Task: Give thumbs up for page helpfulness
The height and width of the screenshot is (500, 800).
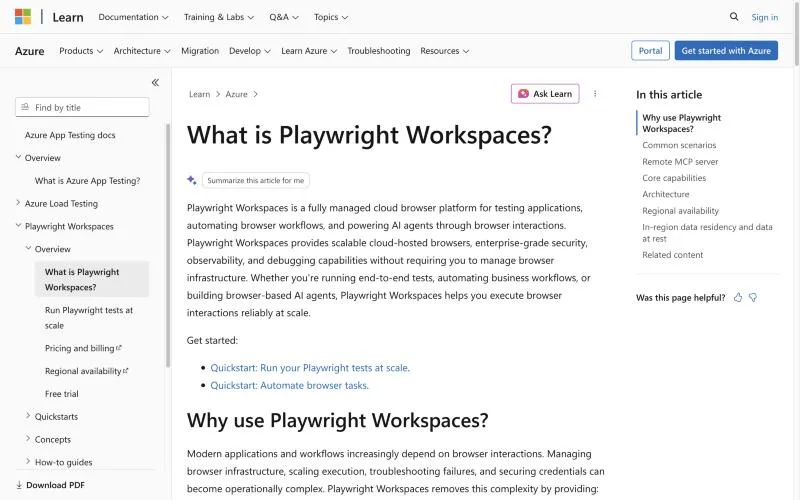Action: coord(738,297)
